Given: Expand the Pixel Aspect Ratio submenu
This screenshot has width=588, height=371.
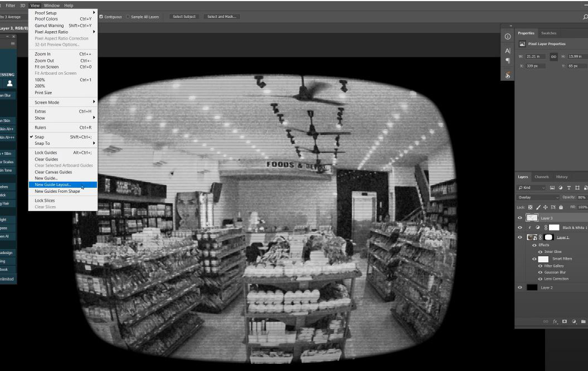Looking at the screenshot, I should pos(62,32).
